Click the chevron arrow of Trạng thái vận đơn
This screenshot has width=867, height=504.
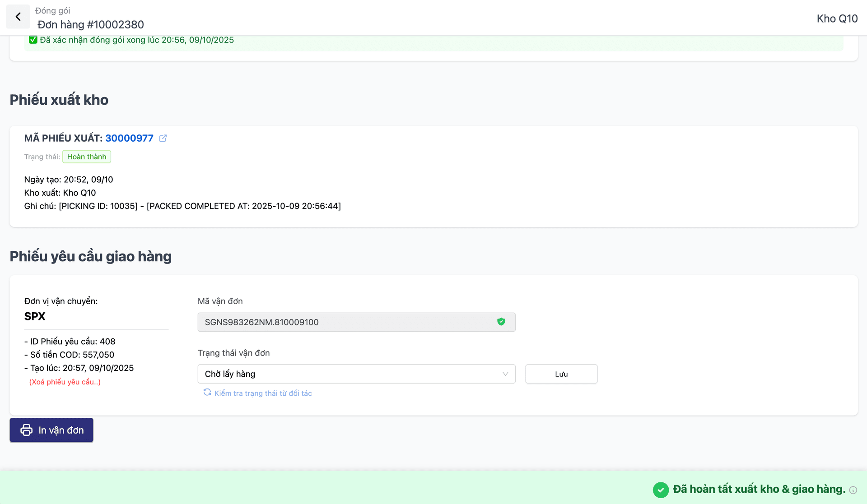[x=505, y=374]
